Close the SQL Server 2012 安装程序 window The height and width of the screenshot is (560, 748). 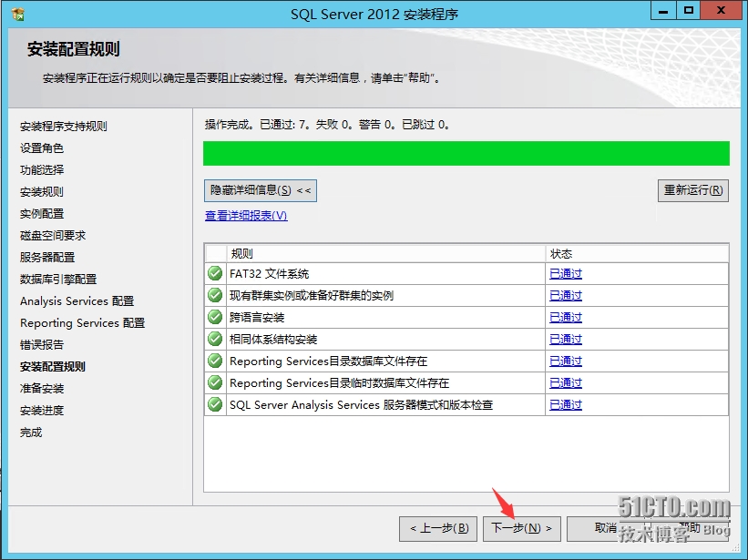722,12
